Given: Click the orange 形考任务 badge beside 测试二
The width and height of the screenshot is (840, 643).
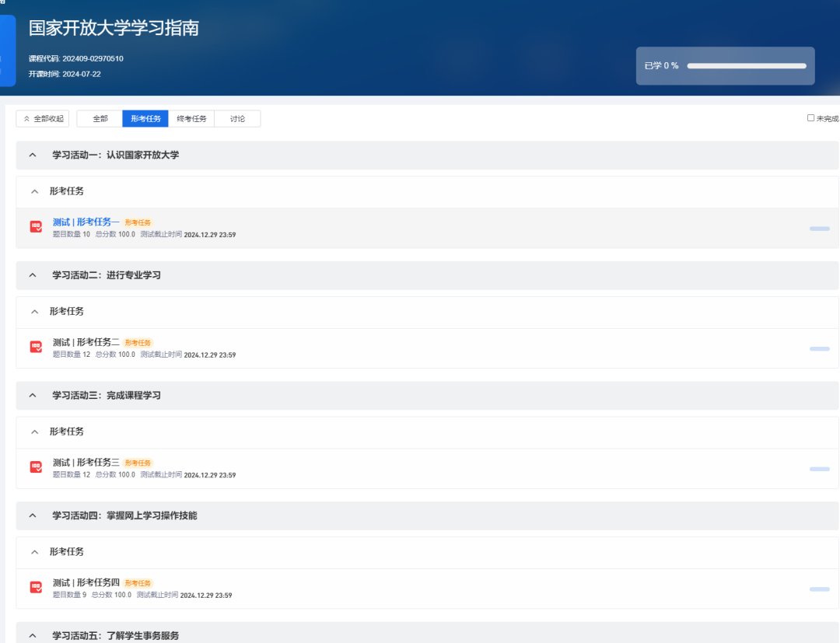Looking at the screenshot, I should click(139, 342).
